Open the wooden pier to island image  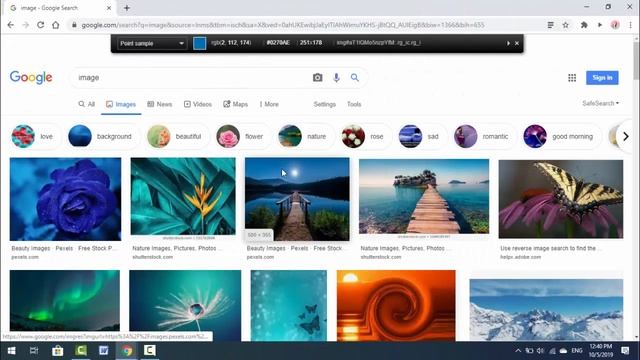coord(424,196)
